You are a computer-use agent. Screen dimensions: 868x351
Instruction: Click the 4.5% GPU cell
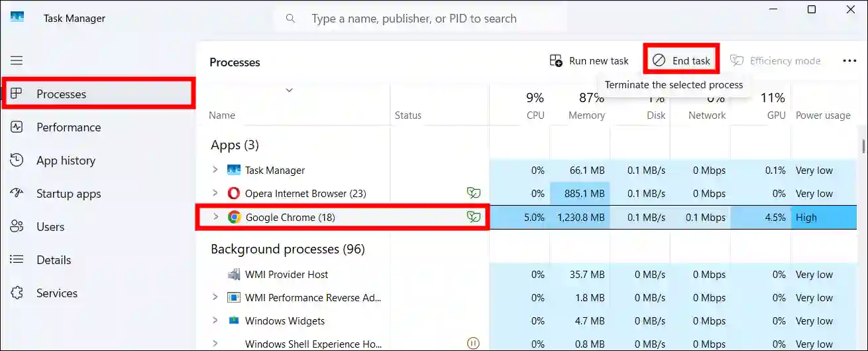pyautogui.click(x=761, y=217)
